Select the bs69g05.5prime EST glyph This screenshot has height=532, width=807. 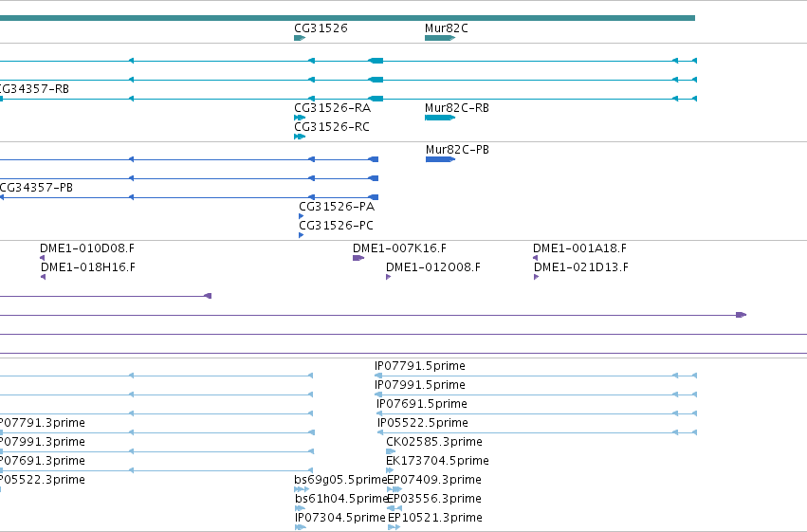click(x=302, y=489)
